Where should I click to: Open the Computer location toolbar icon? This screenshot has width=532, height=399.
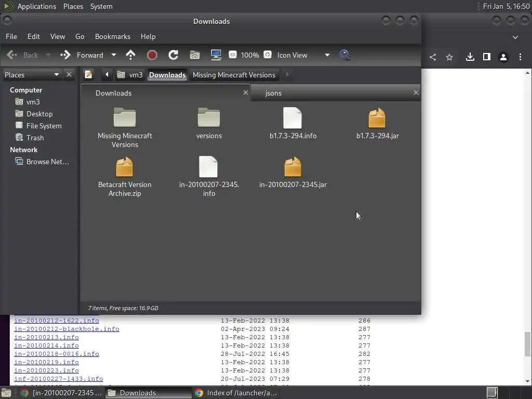pyautogui.click(x=216, y=55)
